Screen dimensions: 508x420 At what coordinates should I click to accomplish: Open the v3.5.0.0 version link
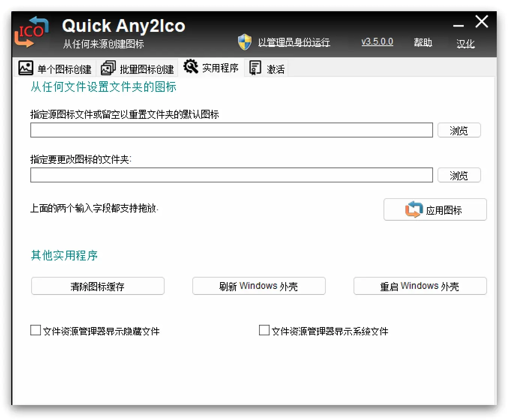(377, 42)
